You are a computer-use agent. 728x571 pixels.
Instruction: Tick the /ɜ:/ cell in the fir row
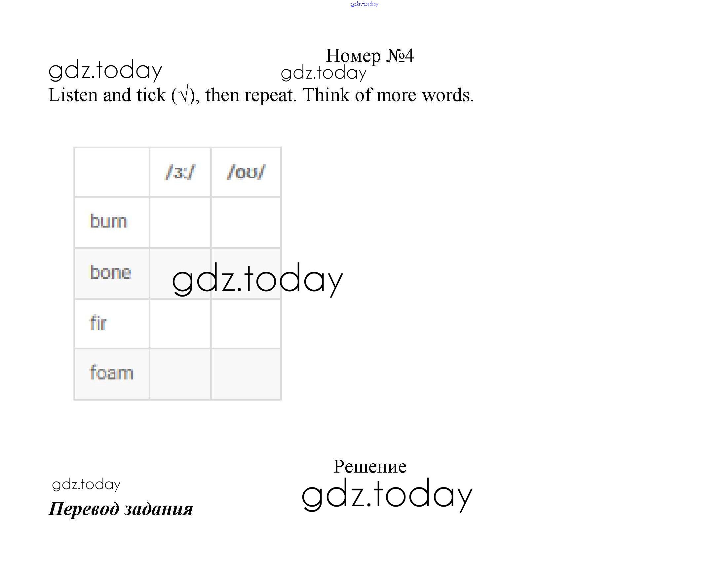pos(180,324)
